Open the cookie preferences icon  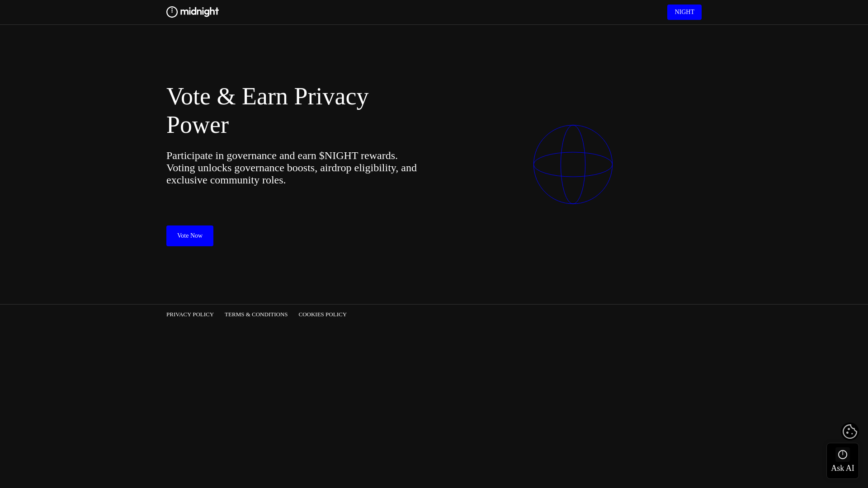point(850,432)
